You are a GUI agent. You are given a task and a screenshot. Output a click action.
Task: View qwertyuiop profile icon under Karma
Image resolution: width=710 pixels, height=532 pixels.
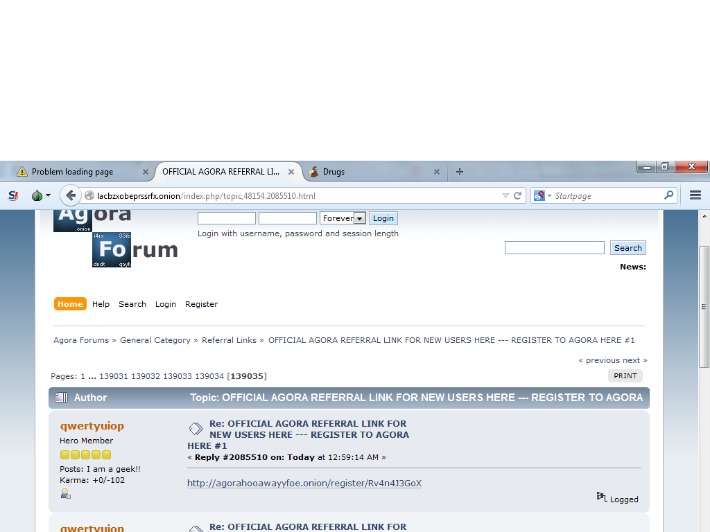tap(66, 494)
